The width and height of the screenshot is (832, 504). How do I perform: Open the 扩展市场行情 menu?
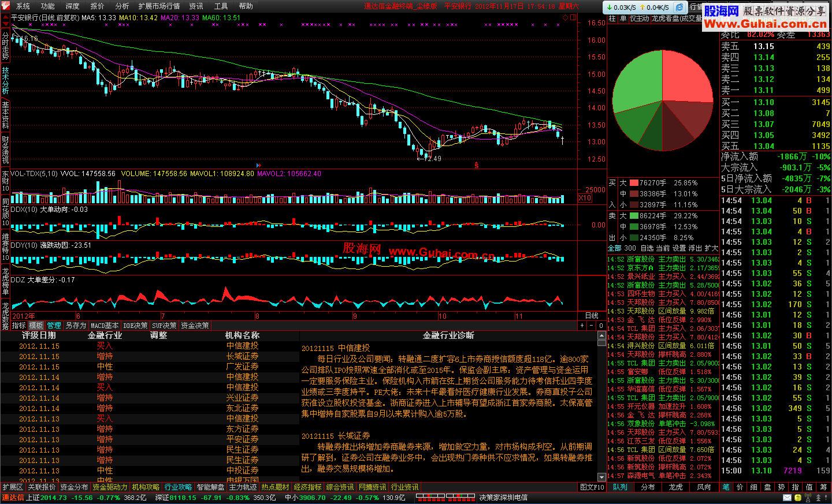pyautogui.click(x=159, y=6)
